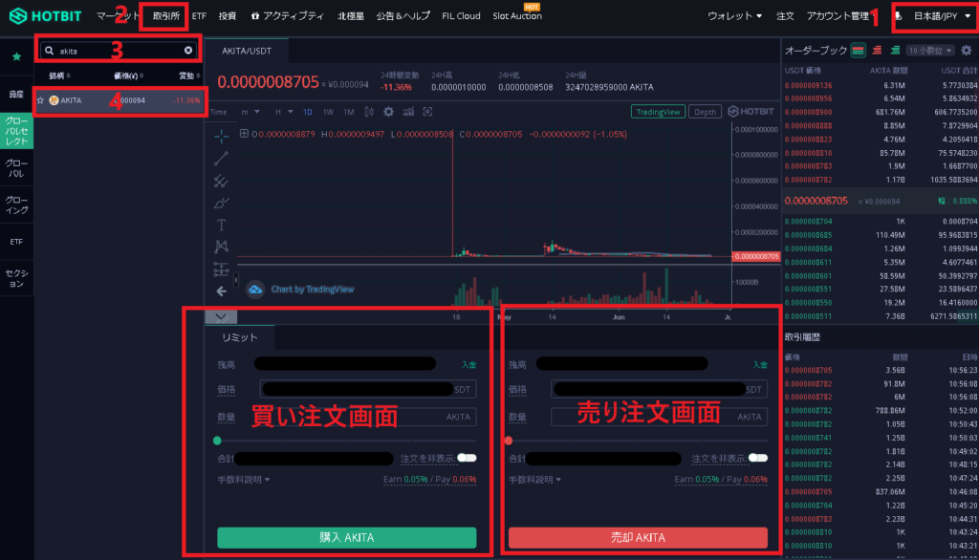Toggle chart fullscreen mode icon

[x=427, y=112]
